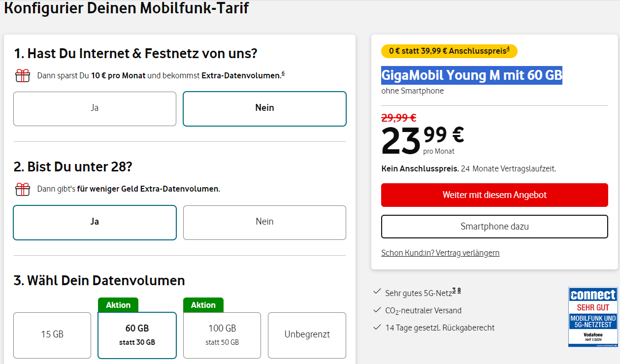Click the checkmark icon beside 'CO2-neutraler Versand'
This screenshot has height=364, width=620.
point(377,310)
